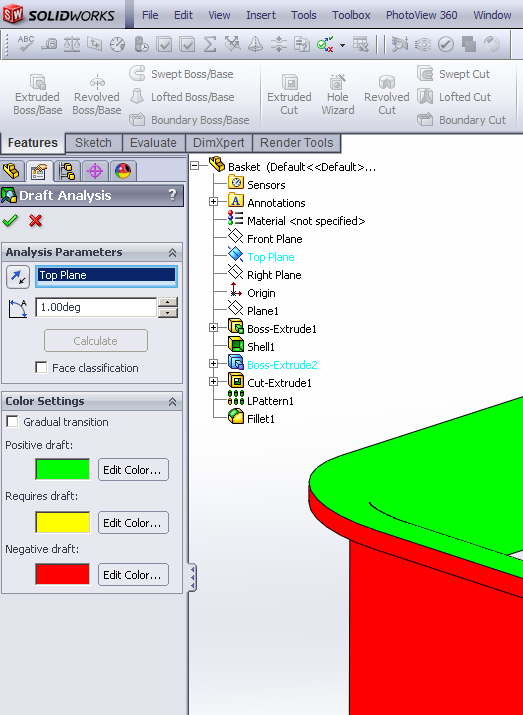Switch to the Sketch tab
523x715 pixels.
[93, 143]
